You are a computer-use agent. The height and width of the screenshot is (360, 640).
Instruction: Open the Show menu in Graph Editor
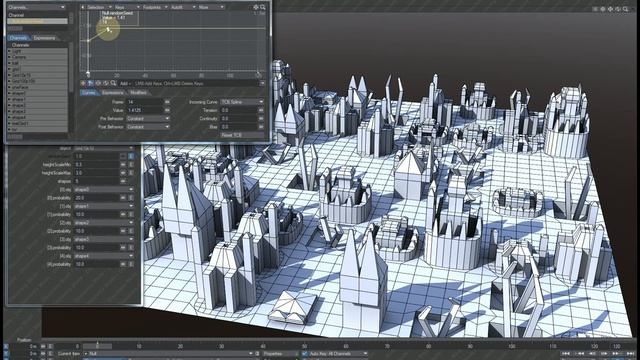[211, 7]
